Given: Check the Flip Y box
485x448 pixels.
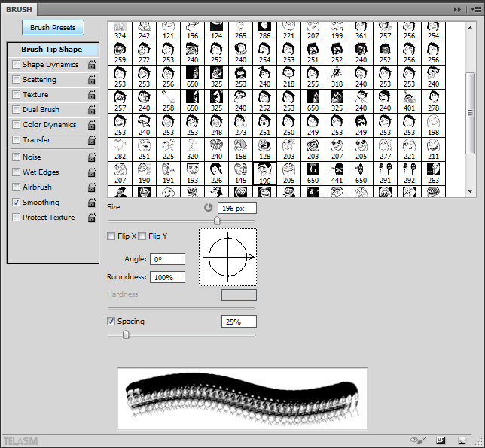Looking at the screenshot, I should [x=142, y=236].
